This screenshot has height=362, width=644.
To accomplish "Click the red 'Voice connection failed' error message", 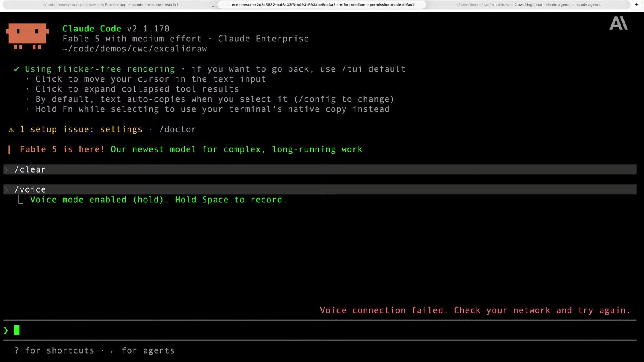I will pyautogui.click(x=475, y=311).
